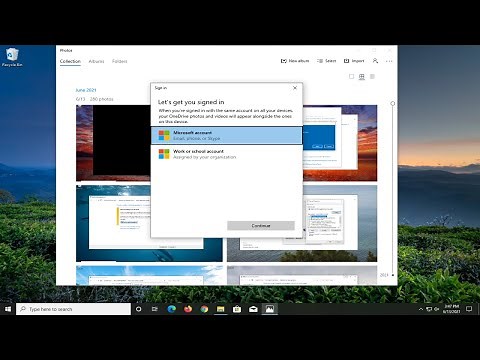Open the Recycle Bin on desktop

coord(12,57)
